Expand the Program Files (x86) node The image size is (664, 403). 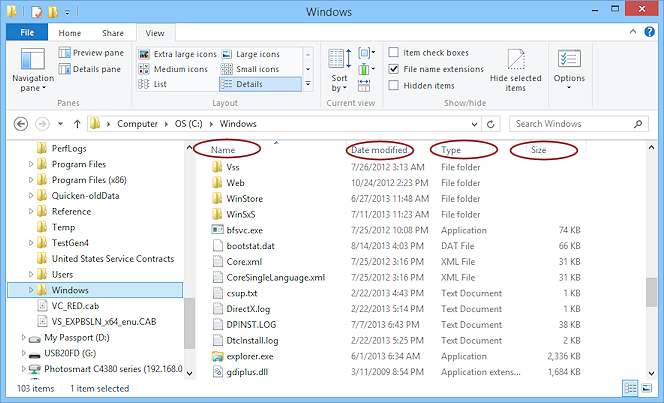point(30,180)
